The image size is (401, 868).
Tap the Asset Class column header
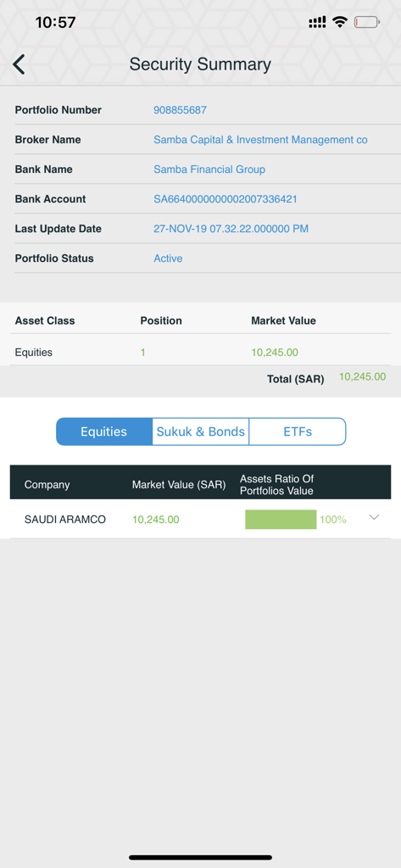(45, 320)
